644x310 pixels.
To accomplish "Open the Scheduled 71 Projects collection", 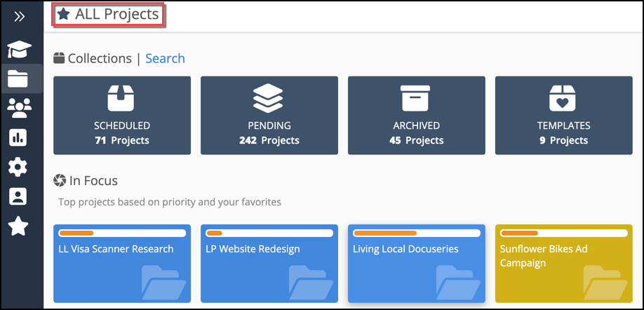I will (x=122, y=115).
